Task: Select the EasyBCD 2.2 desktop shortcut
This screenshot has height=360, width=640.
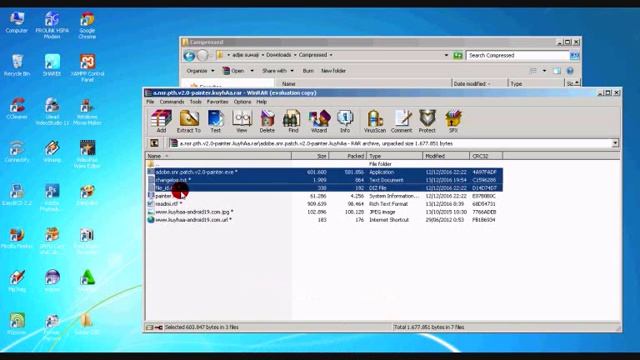Action: (x=17, y=195)
